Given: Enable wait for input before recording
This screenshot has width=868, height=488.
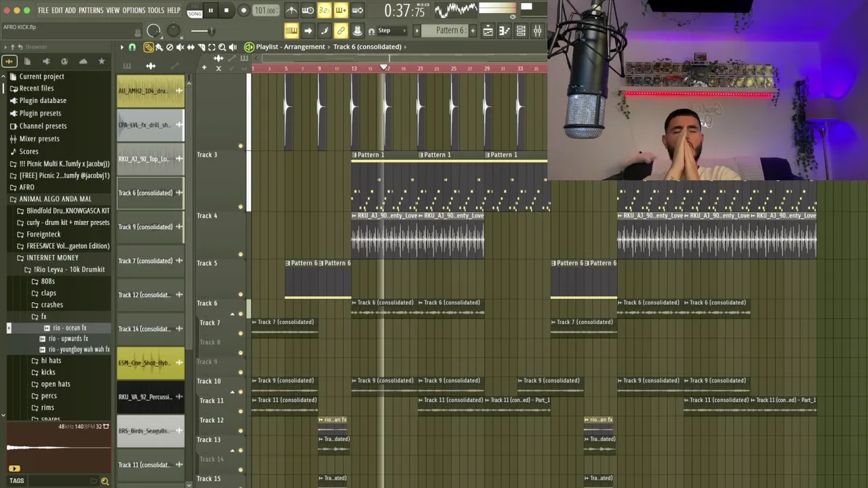Looking at the screenshot, I should (308, 10).
